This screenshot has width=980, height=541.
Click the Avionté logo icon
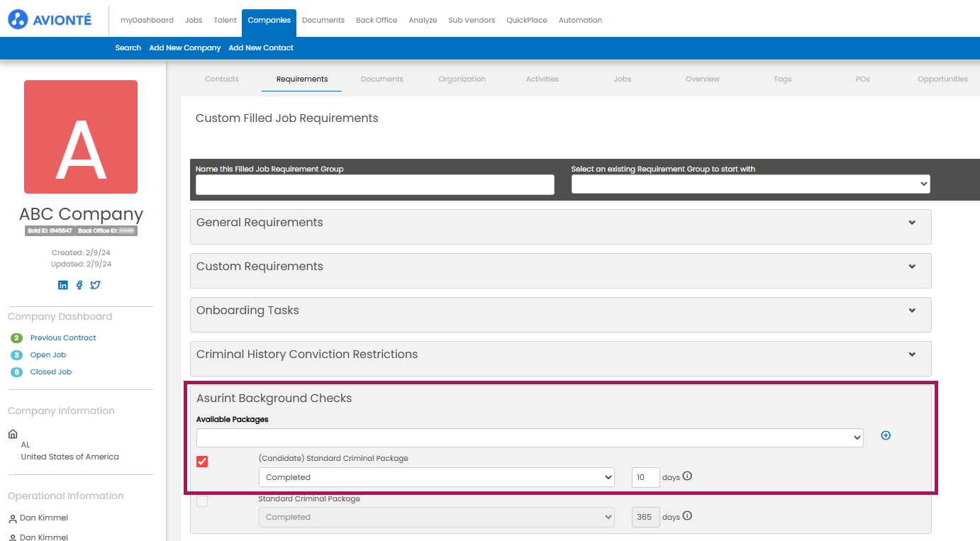[18, 20]
